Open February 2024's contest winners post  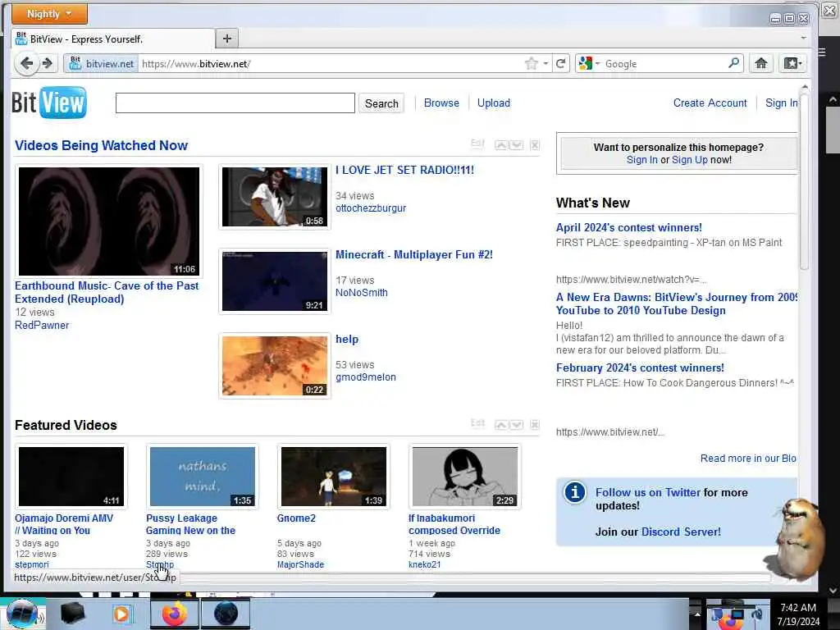tap(640, 368)
